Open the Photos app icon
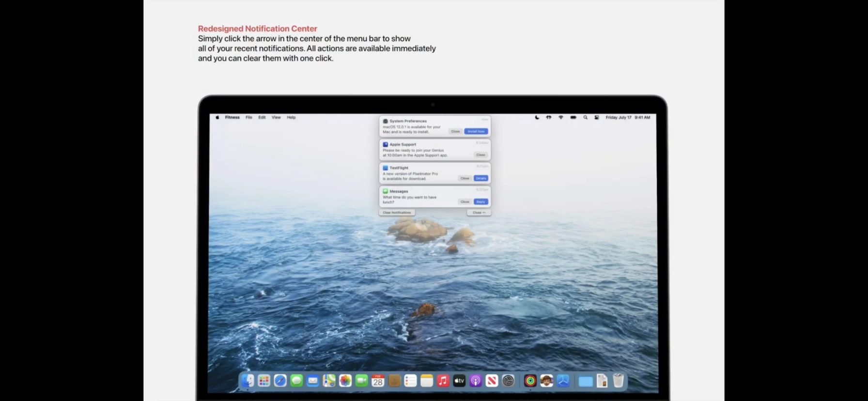This screenshot has width=868, height=401. 345,381
